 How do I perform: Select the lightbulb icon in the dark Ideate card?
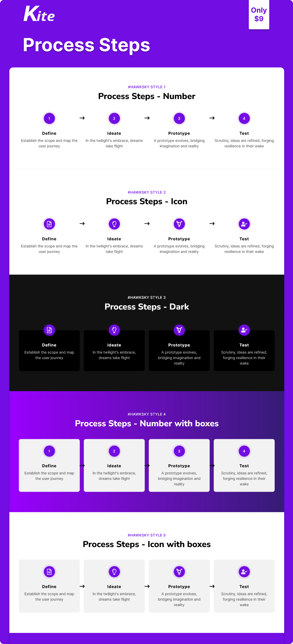[114, 330]
